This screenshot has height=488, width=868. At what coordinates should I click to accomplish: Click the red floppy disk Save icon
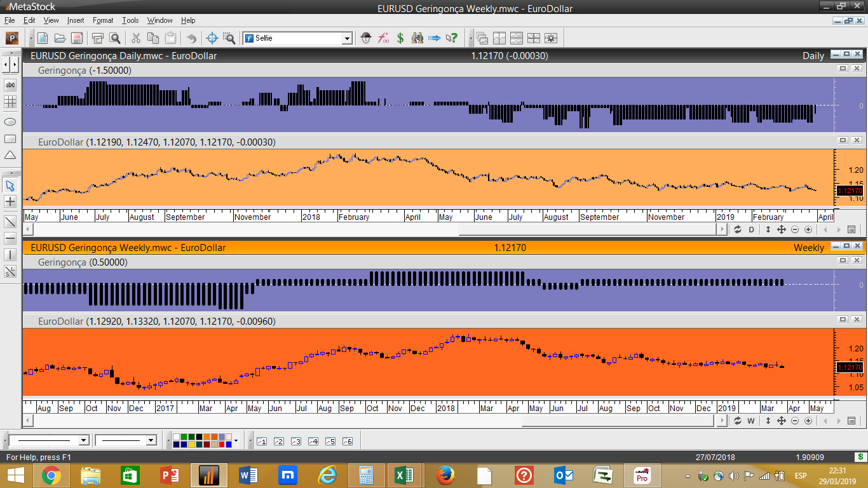[77, 38]
